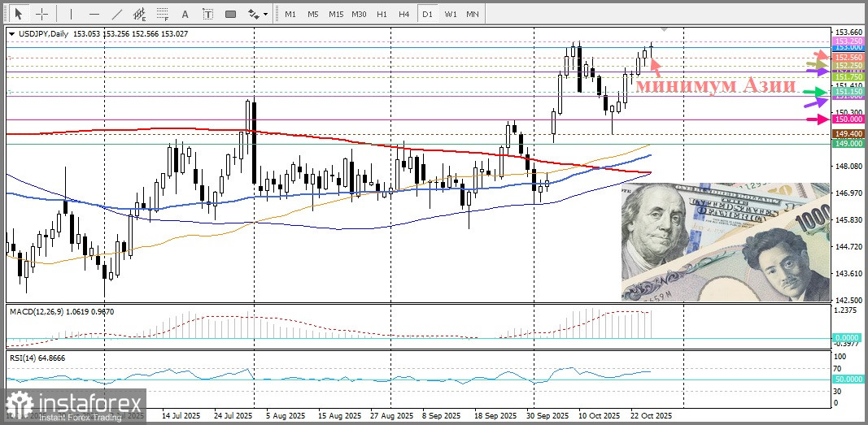
Task: Activate the crosshair tool
Action: click(41, 14)
